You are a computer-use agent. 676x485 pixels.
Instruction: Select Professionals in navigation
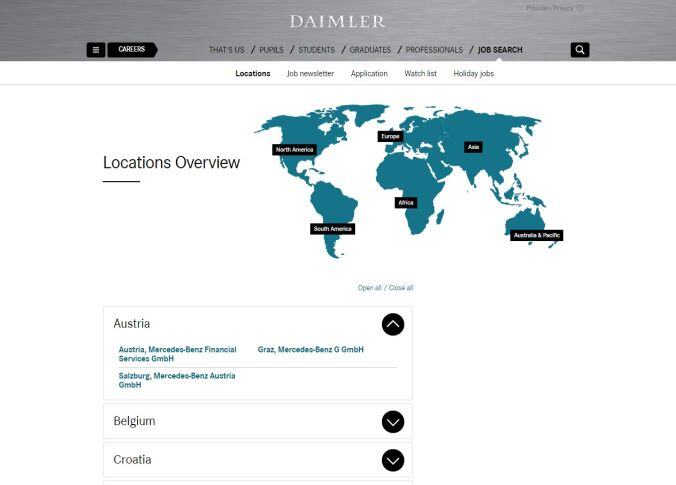pos(434,50)
